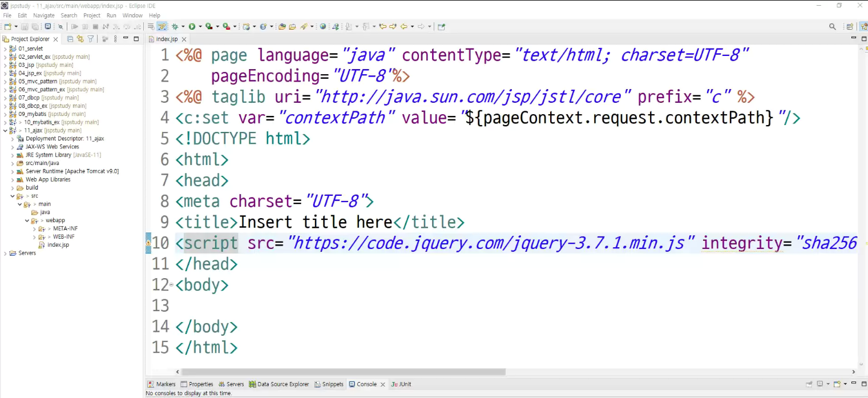Screen dimensions: 868x398
Task: Open the Properties tab
Action: coord(197,384)
